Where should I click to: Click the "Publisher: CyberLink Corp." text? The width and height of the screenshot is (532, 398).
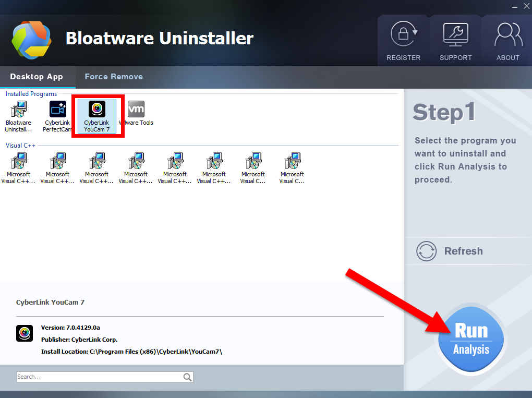tap(79, 340)
